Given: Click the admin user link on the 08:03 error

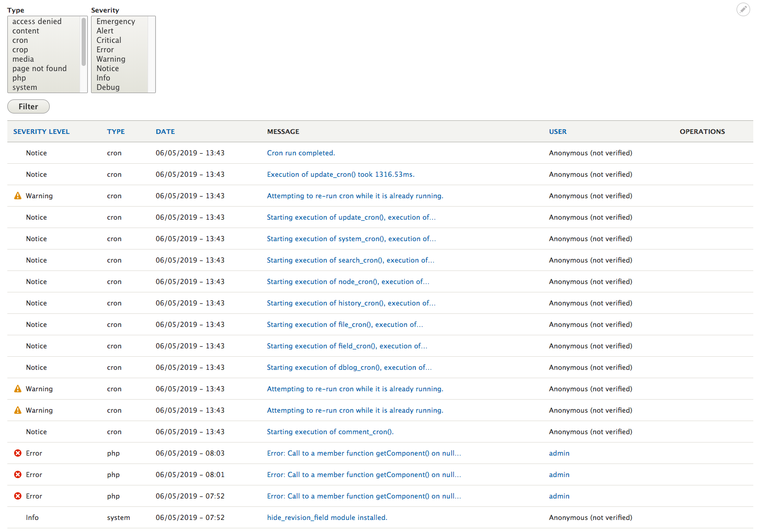Looking at the screenshot, I should click(559, 453).
